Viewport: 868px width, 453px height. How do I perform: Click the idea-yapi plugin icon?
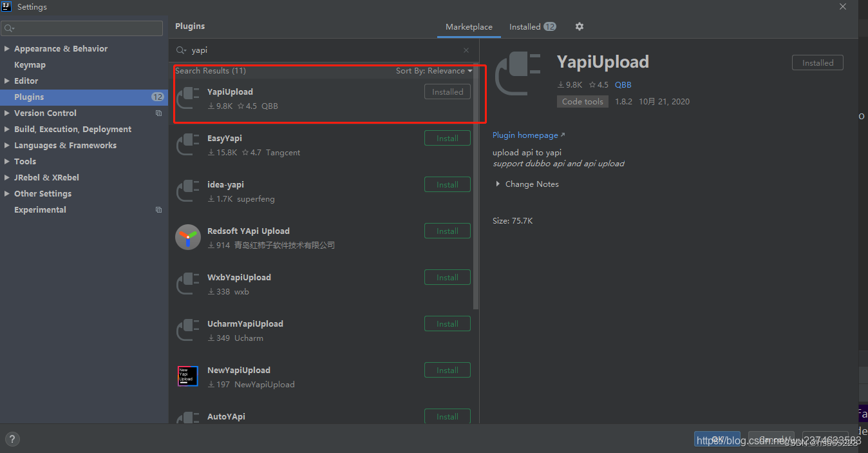pos(188,191)
